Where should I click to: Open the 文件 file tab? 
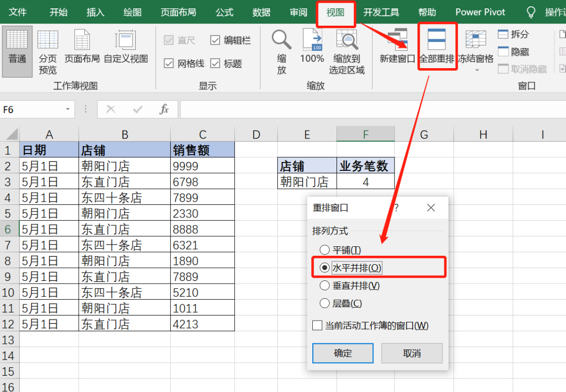pos(17,12)
